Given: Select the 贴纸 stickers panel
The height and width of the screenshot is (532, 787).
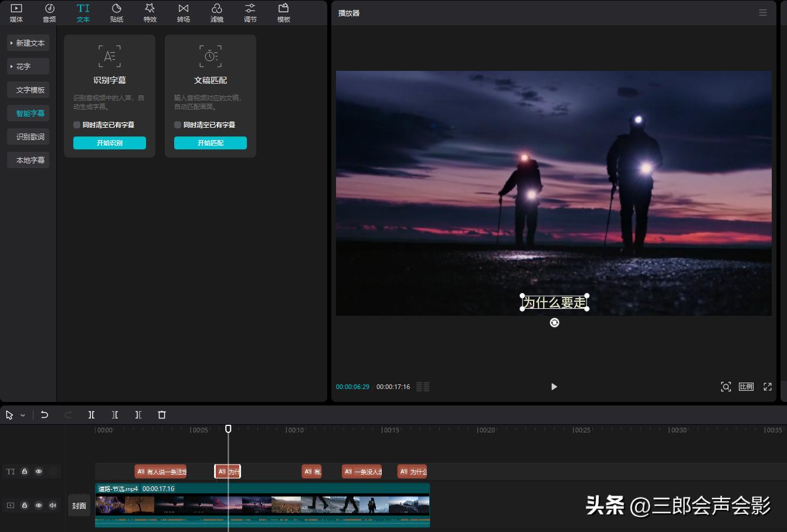Looking at the screenshot, I should point(116,12).
